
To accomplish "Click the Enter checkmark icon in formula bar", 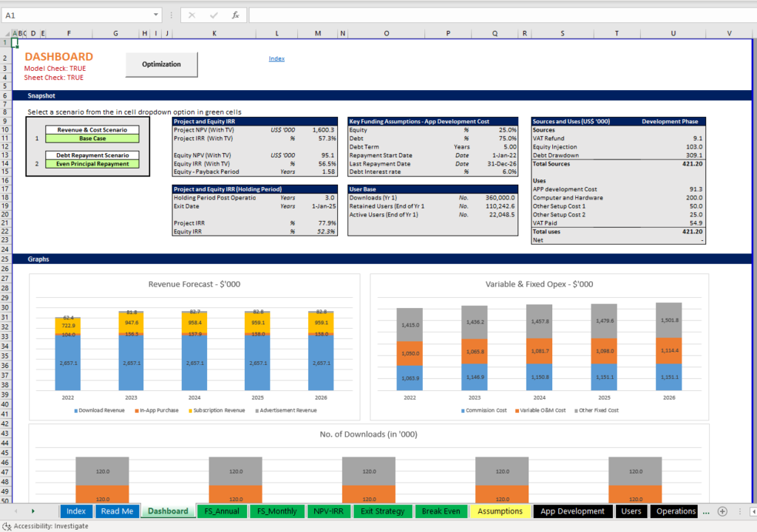I will coord(214,15).
